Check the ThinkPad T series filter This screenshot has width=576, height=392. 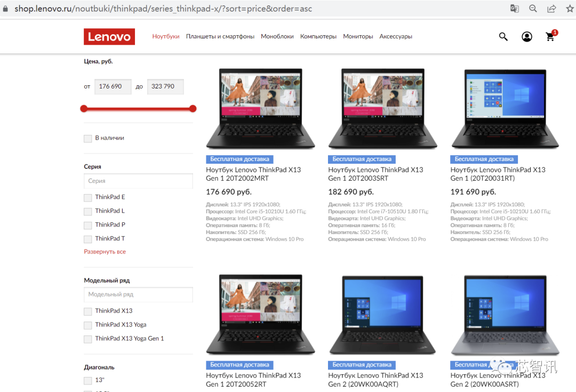click(88, 239)
